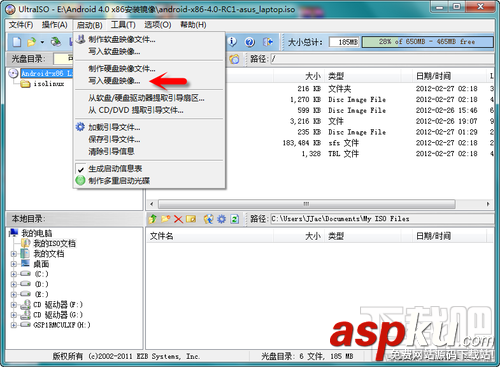Choose '保存引导文件...' menu entry
Image resolution: width=500 pixels, height=367 pixels.
149,139
